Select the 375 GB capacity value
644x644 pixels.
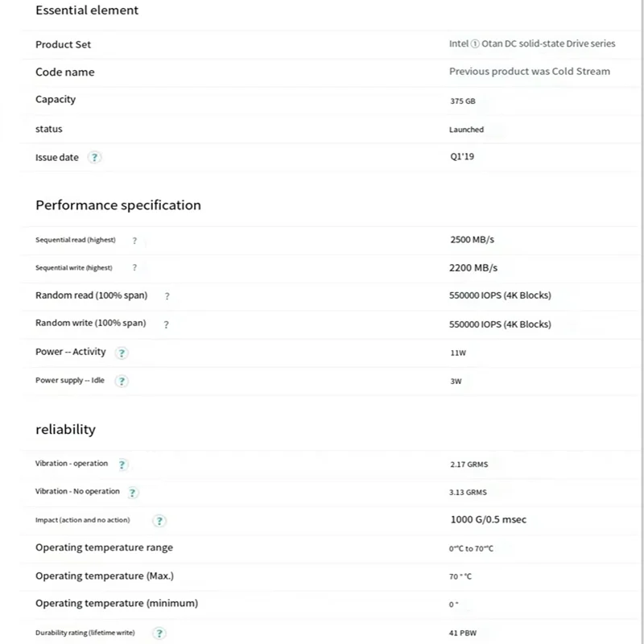tap(463, 101)
